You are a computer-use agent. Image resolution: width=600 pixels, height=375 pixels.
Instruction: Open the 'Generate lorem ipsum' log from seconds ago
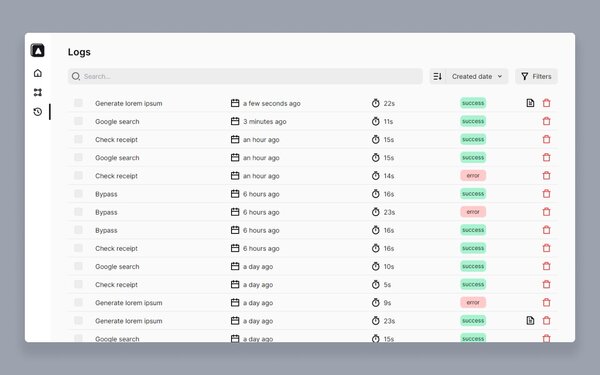point(129,103)
